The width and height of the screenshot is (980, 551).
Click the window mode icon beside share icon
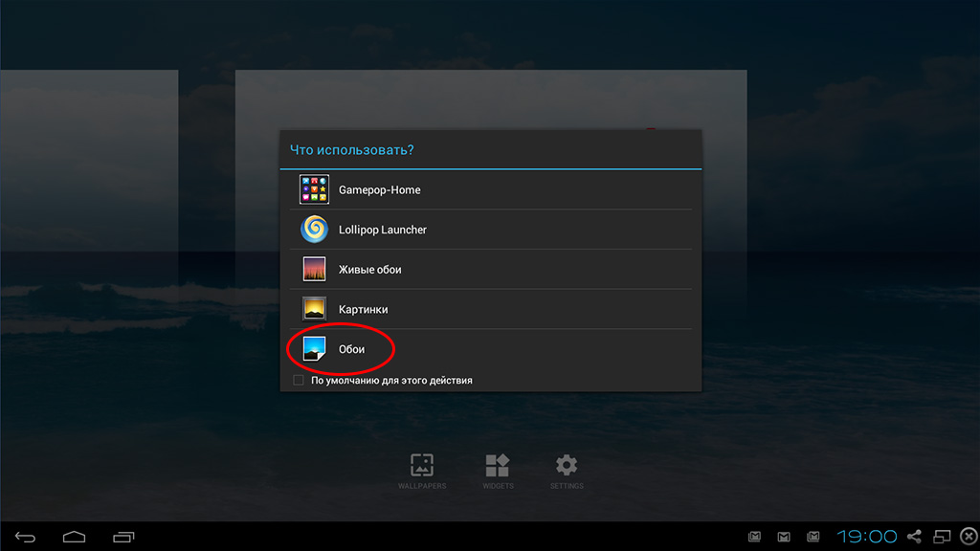click(942, 536)
